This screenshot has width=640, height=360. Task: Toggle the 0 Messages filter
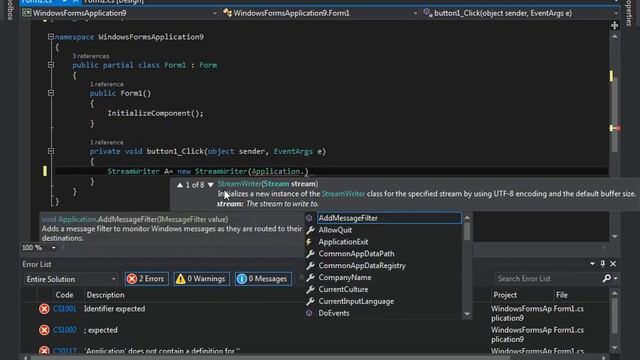coord(263,279)
